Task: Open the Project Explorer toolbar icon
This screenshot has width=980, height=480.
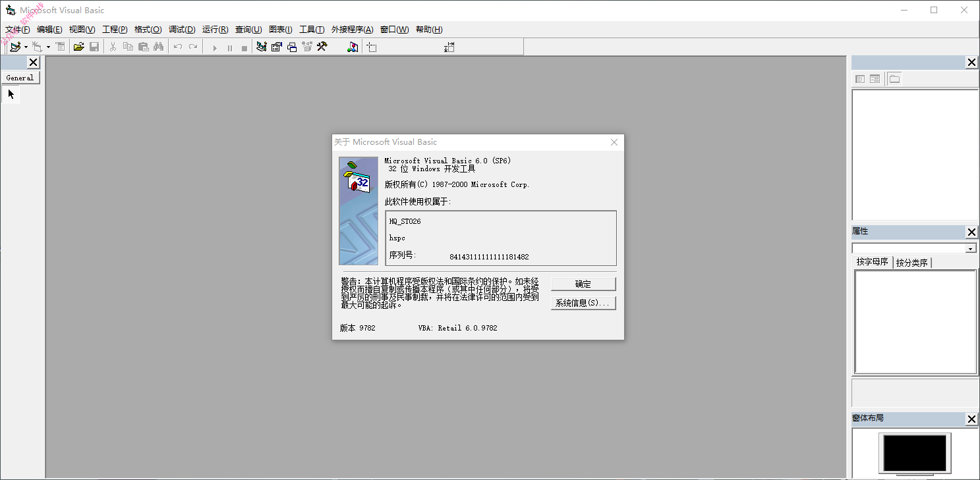Action: 262,47
